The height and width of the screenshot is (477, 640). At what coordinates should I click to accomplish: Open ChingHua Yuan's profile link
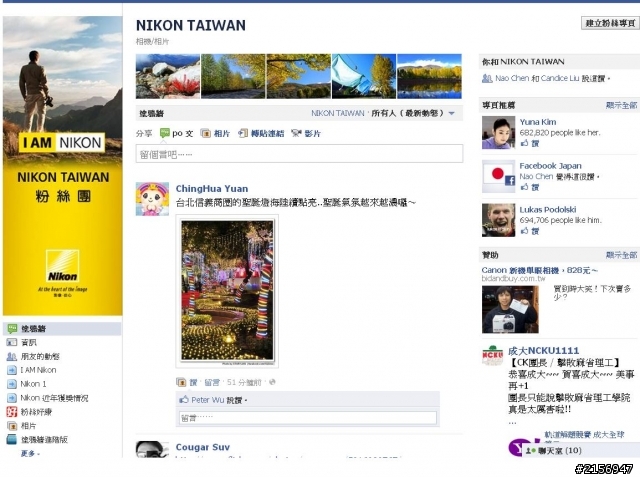211,189
